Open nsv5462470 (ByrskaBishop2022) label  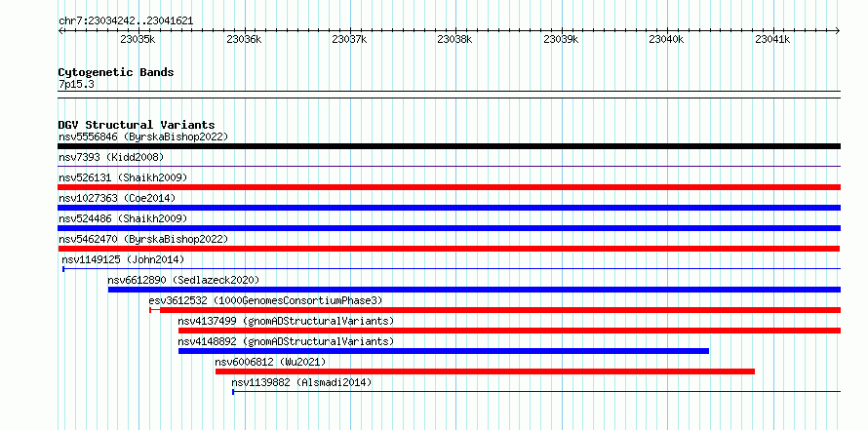coord(143,239)
